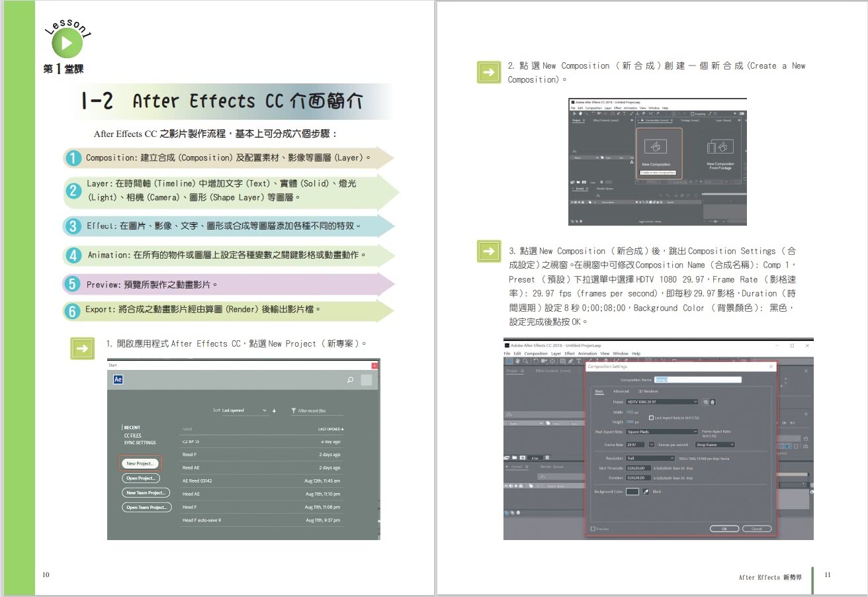
Task: Select the Selection tool in Composition Settings screenshot toolbar
Action: tap(509, 361)
